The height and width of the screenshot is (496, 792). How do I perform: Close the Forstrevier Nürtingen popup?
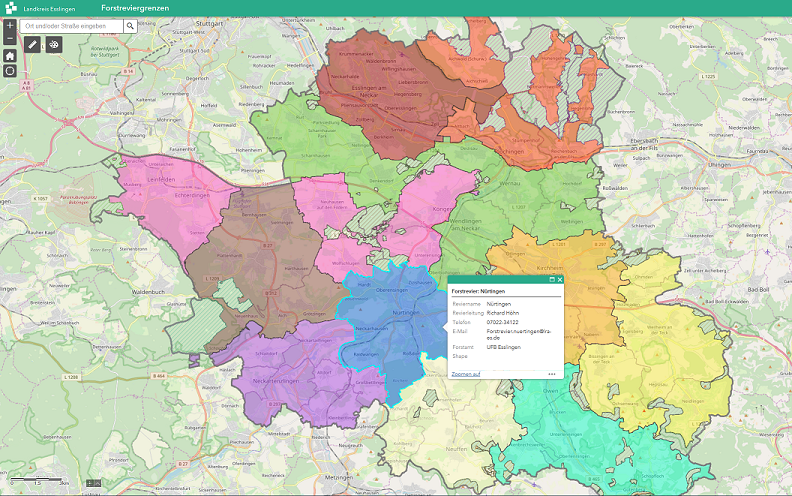tap(559, 280)
